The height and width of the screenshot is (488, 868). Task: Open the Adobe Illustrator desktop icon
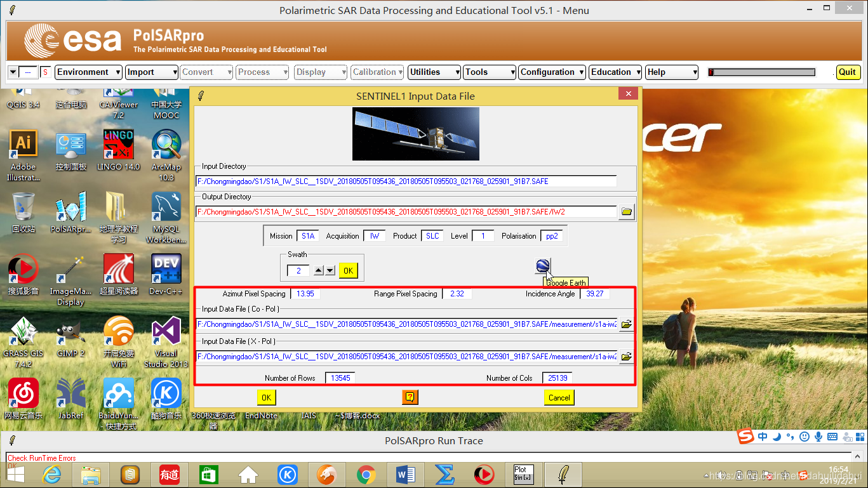point(23,156)
